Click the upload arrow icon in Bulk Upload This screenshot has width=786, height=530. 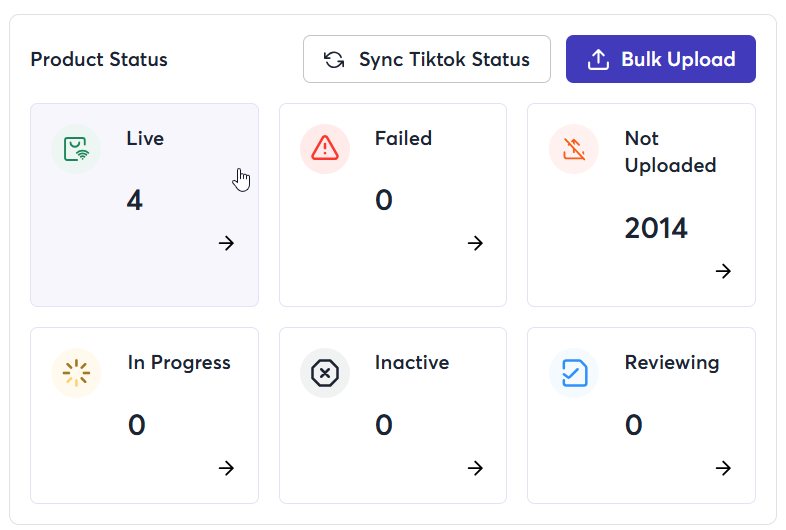(598, 60)
